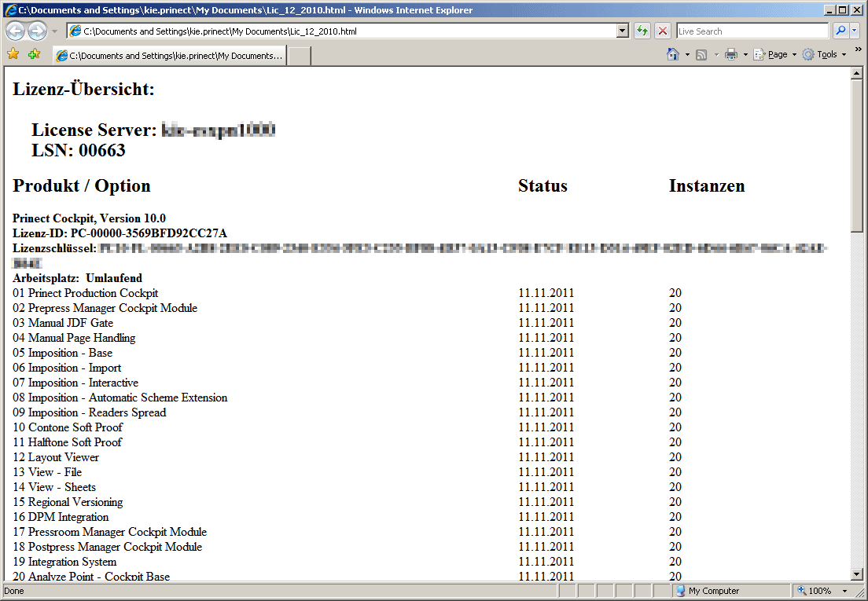Click the Print icon

pos(731,54)
